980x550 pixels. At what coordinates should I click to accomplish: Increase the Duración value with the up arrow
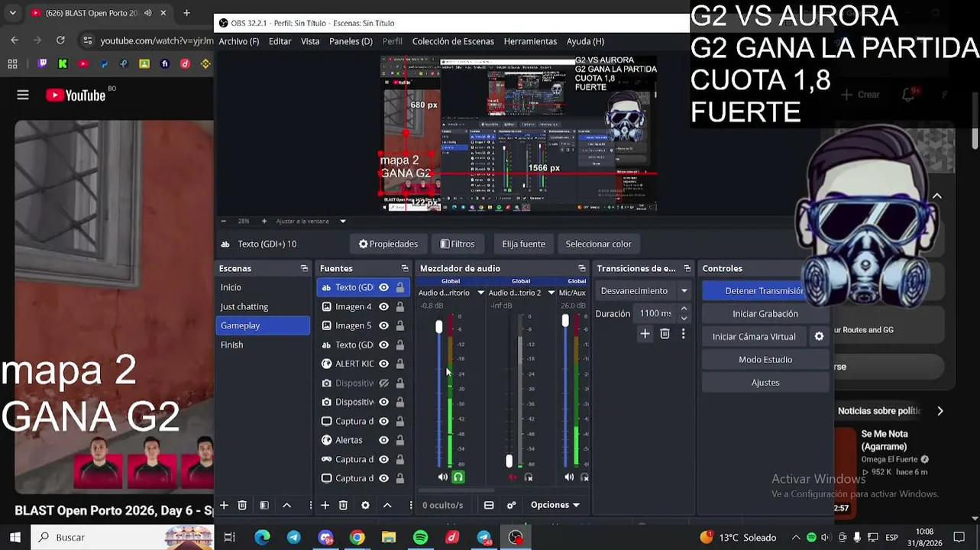(x=684, y=309)
